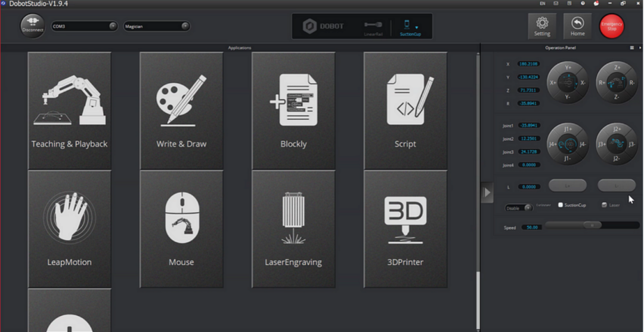The image size is (644, 332).
Task: Move the arm in X+ direction
Action: 553,82
